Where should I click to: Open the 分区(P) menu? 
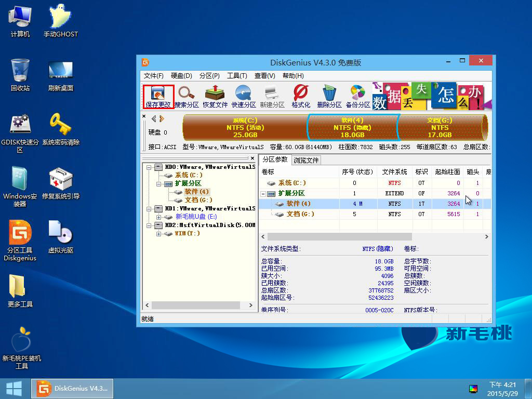tap(210, 76)
